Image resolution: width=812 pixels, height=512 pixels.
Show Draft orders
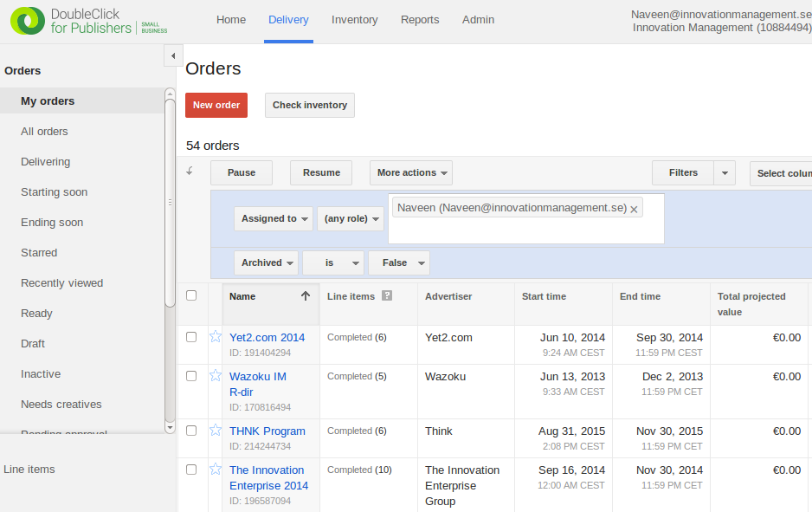point(33,344)
